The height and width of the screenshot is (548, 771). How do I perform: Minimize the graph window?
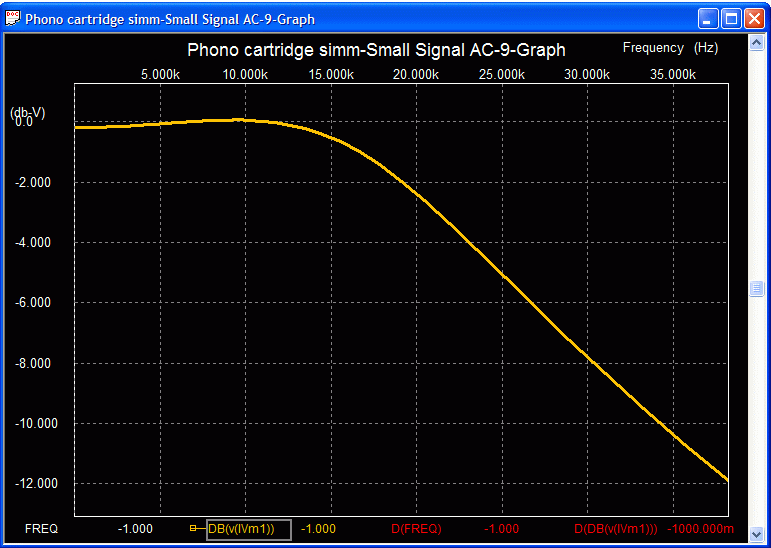pos(709,18)
